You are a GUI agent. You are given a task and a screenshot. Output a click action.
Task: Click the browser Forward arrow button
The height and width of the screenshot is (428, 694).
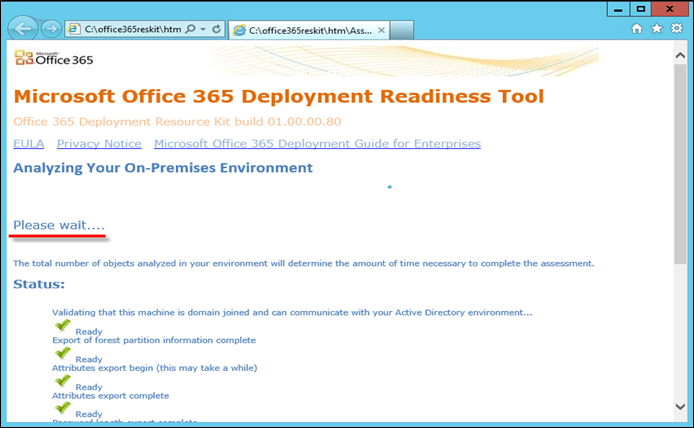pyautogui.click(x=51, y=29)
